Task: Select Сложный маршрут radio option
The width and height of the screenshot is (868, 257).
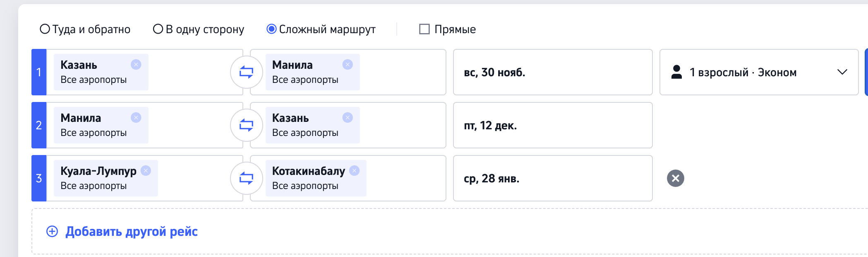Action: pos(271,29)
